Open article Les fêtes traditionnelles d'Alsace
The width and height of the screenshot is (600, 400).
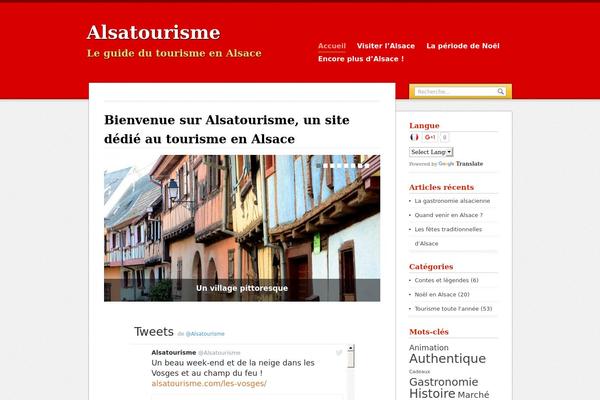tap(448, 236)
